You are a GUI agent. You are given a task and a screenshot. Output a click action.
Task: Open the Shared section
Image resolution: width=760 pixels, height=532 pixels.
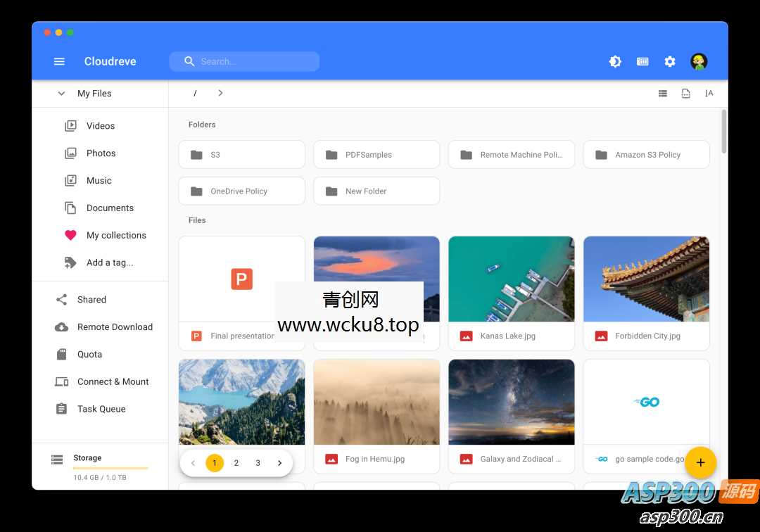pyautogui.click(x=91, y=299)
